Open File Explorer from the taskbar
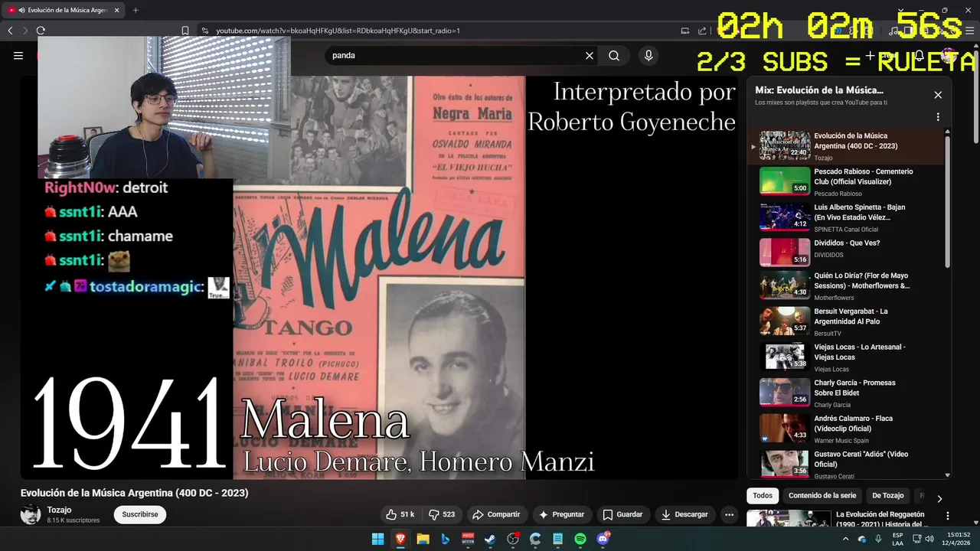Image resolution: width=980 pixels, height=551 pixels. point(423,539)
